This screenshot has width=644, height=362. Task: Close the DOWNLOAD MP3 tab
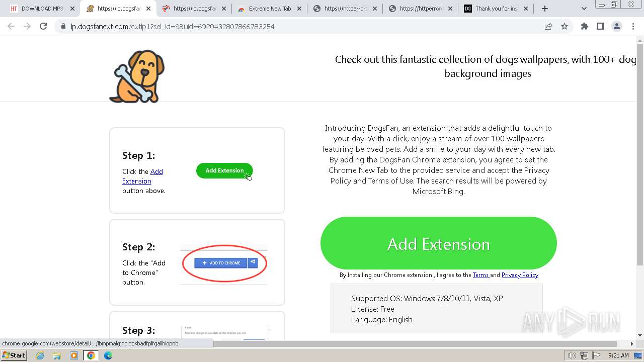[x=72, y=9]
